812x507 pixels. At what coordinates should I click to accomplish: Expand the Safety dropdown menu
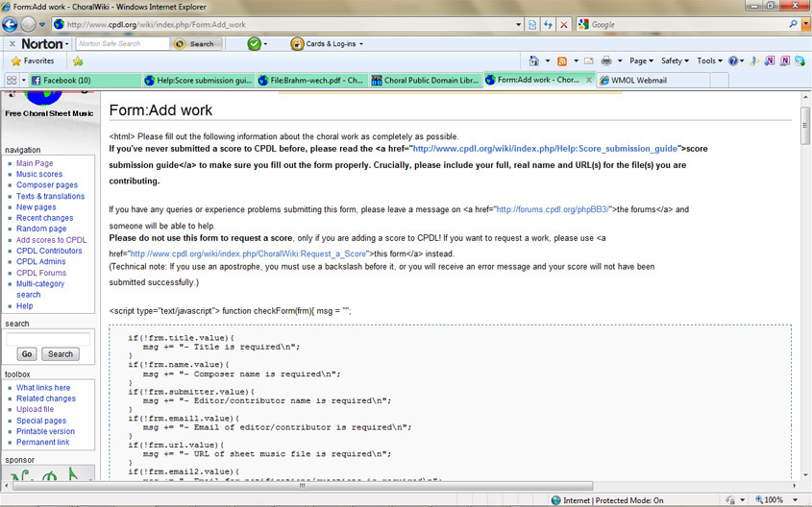pyautogui.click(x=674, y=60)
